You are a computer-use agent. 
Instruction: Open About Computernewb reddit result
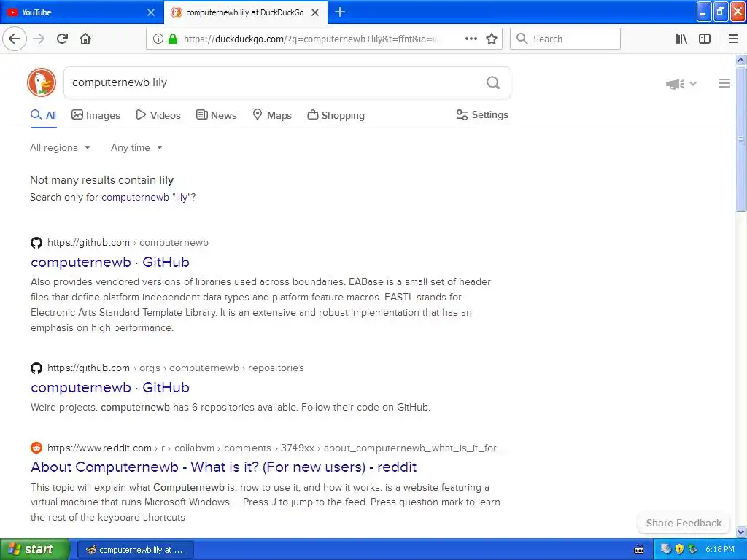(x=224, y=467)
